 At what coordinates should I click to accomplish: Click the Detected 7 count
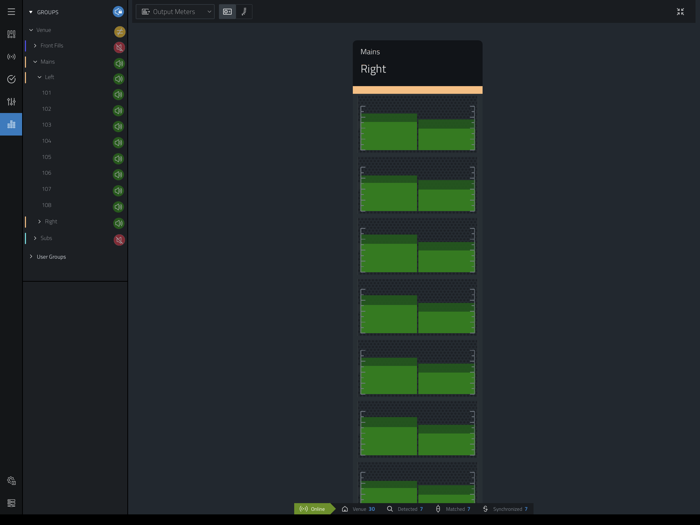coord(421,509)
